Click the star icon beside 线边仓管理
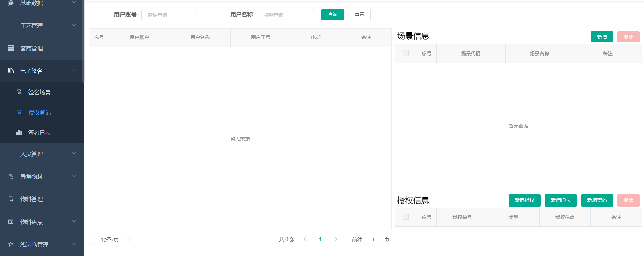The width and height of the screenshot is (644, 256). click(x=11, y=244)
